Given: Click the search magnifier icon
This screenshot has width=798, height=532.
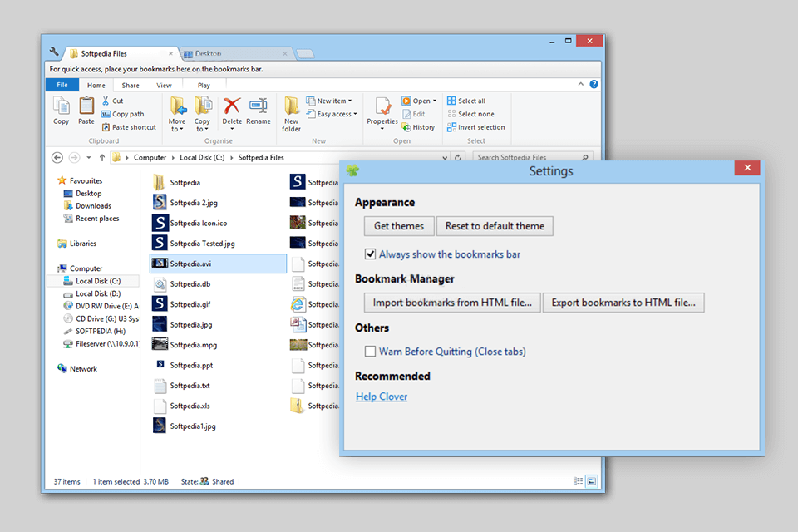Looking at the screenshot, I should click(x=584, y=158).
